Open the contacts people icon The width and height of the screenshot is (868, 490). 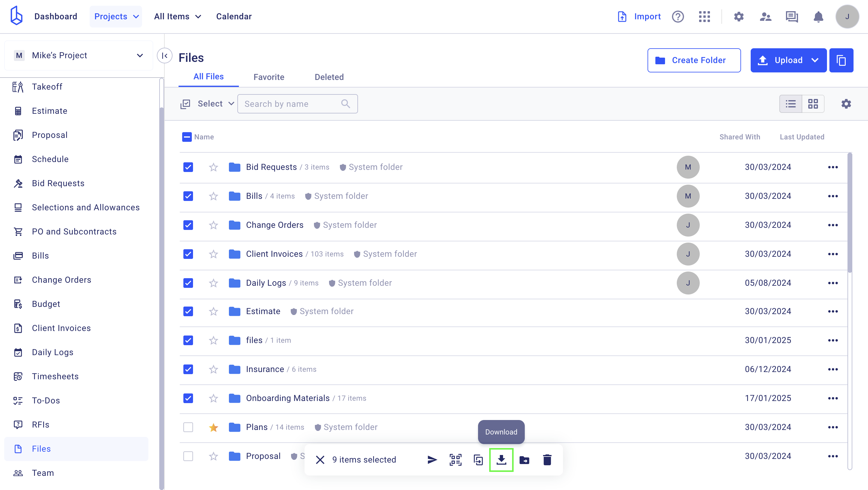click(x=765, y=17)
